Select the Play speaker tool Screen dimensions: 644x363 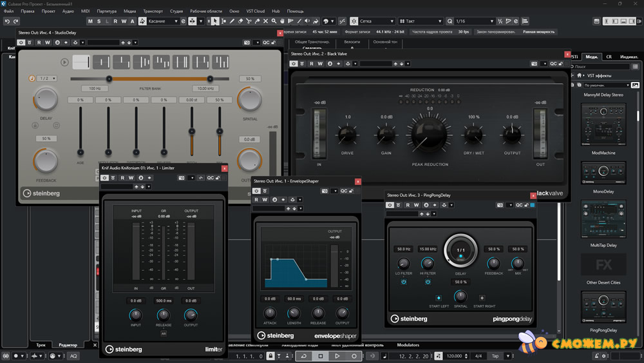pyautogui.click(x=307, y=21)
